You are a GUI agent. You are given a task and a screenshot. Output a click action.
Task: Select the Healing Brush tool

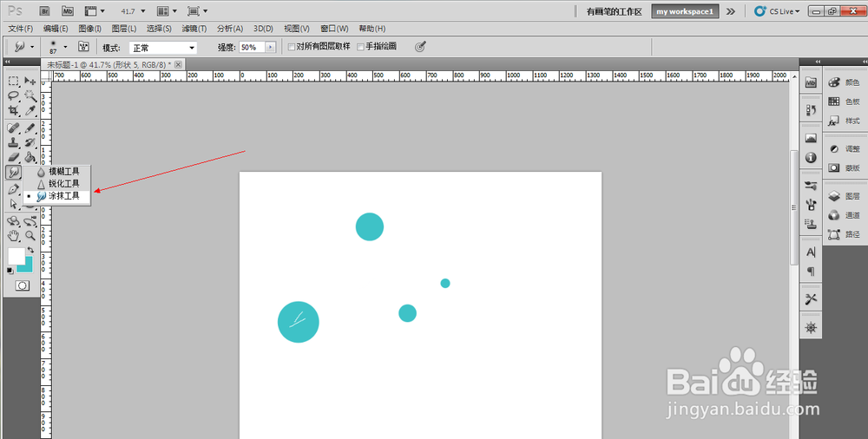click(x=13, y=128)
